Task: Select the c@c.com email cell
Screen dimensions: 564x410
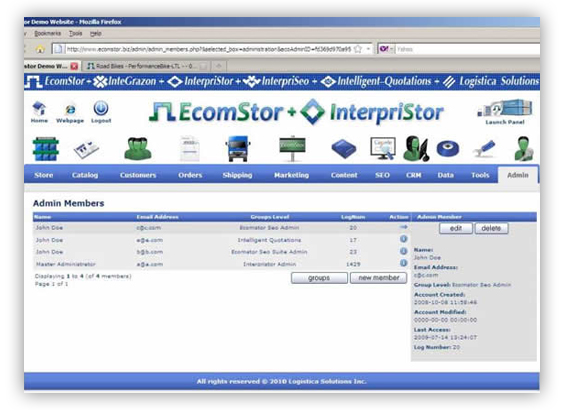Action: tap(149, 228)
